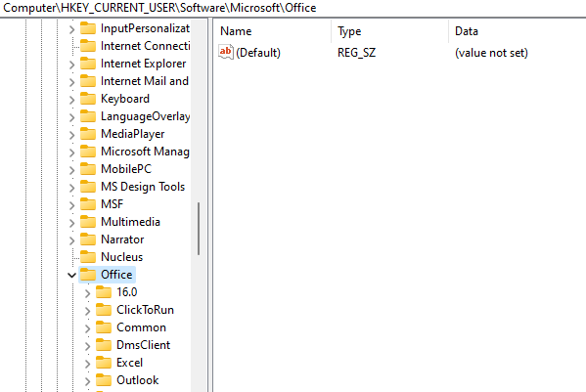Expand the InputPersonalization key
This screenshot has width=586, height=392.
[71, 29]
